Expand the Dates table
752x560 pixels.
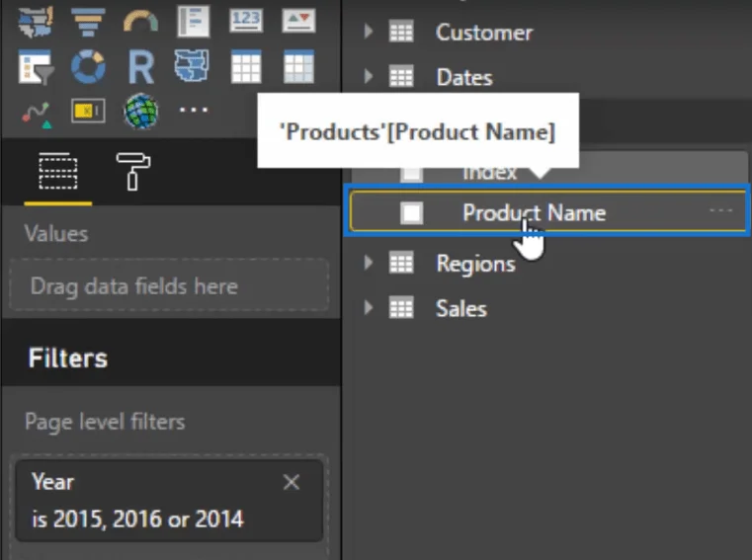(x=369, y=76)
